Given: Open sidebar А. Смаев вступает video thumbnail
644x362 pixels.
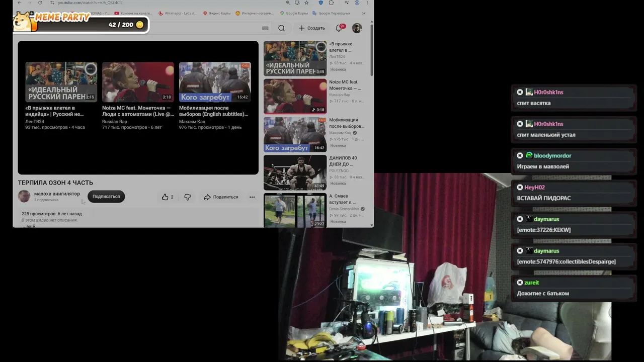Looking at the screenshot, I should (295, 210).
